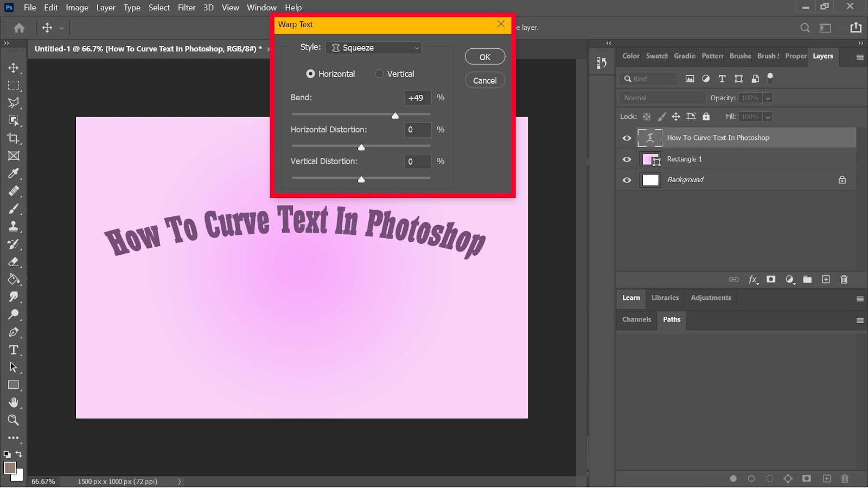Viewport: 868px width, 488px height.
Task: Hide the Background layer visibility
Action: click(627, 180)
